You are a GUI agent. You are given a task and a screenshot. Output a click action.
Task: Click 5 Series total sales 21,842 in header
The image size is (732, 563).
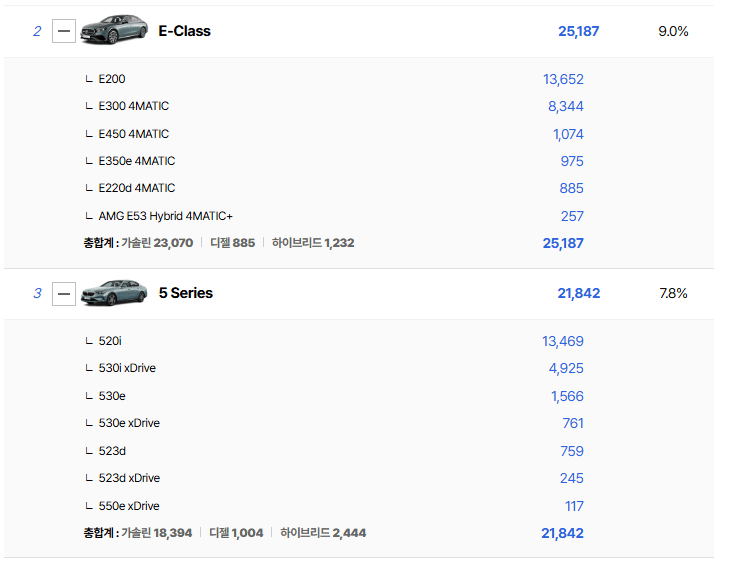[x=578, y=293]
